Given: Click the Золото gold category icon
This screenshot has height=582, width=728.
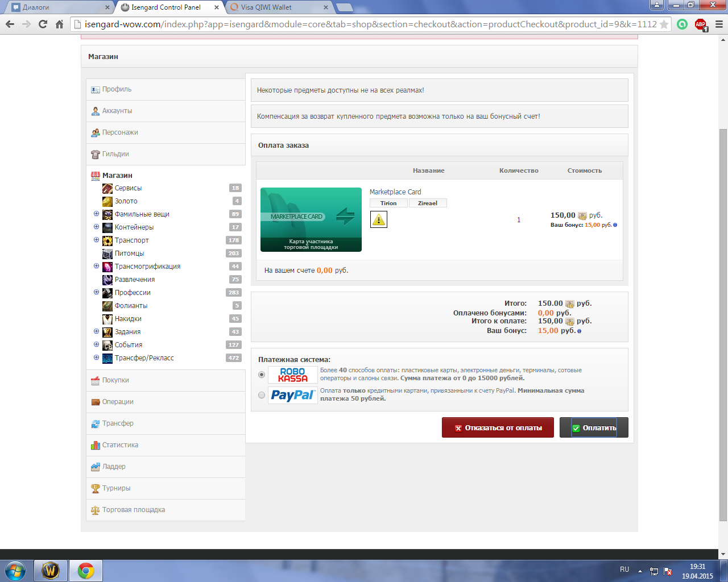Looking at the screenshot, I should click(107, 201).
